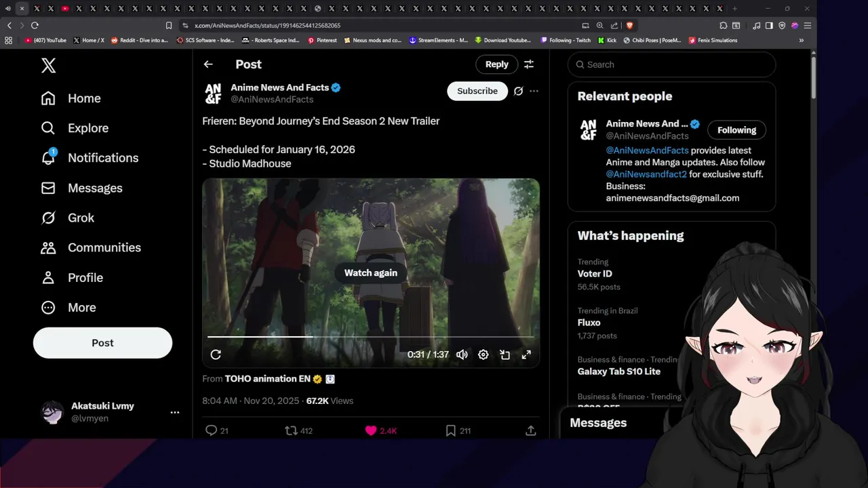The height and width of the screenshot is (488, 868).
Task: Open Grok in X sidebar
Action: click(x=67, y=218)
